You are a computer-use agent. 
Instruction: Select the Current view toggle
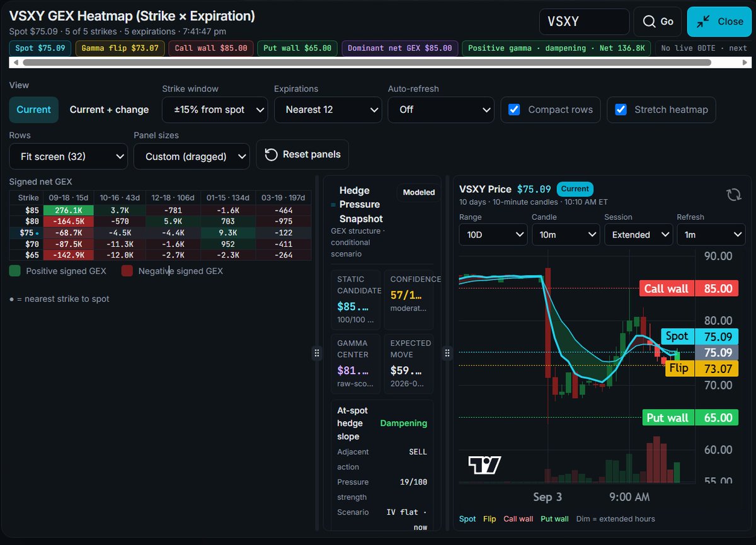click(33, 110)
